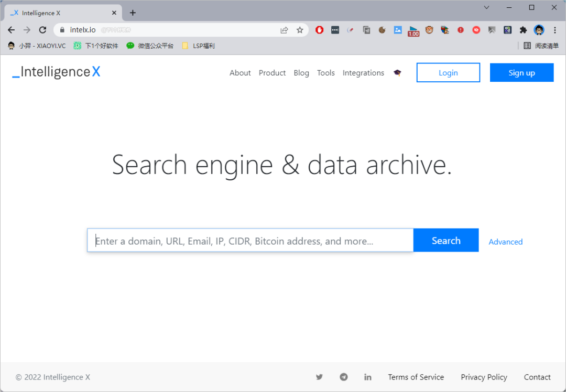Open the password dots extension icon
566x392 pixels.
tap(335, 30)
